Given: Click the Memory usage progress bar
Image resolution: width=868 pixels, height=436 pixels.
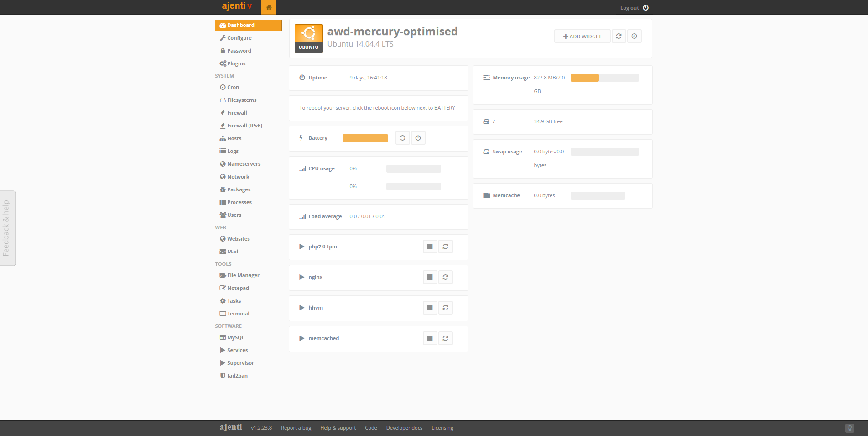Looking at the screenshot, I should point(604,78).
